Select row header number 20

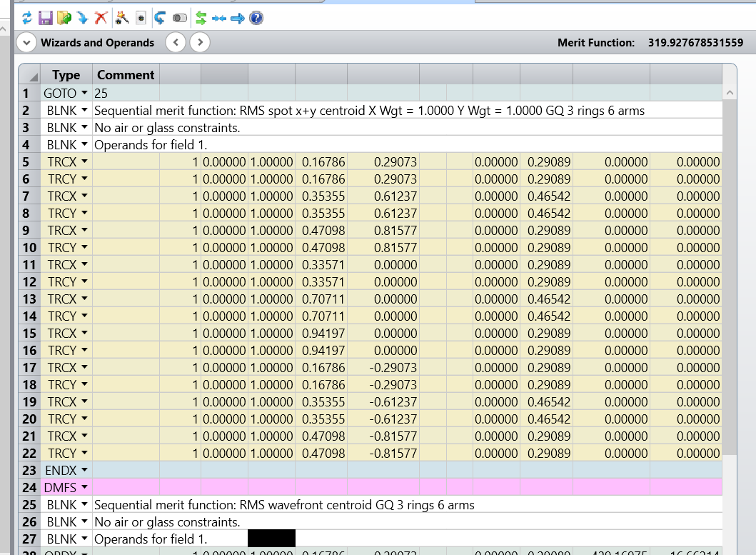click(x=29, y=419)
